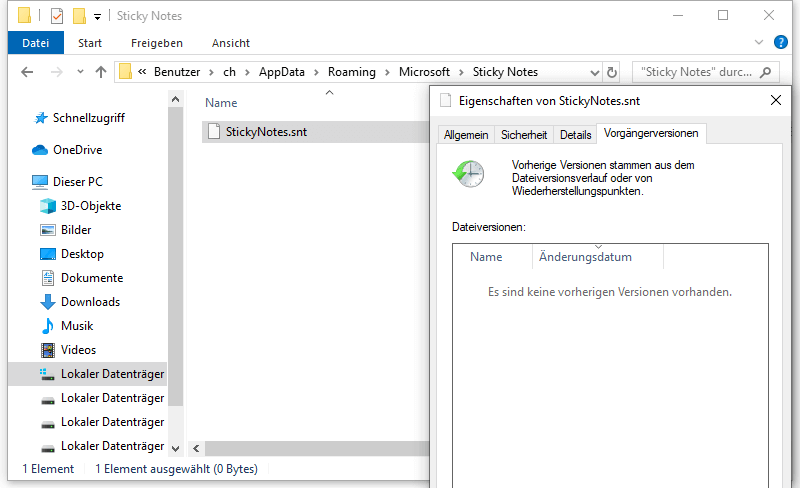Sort Dateiversionen by Name column
This screenshot has width=800, height=488.
point(486,257)
